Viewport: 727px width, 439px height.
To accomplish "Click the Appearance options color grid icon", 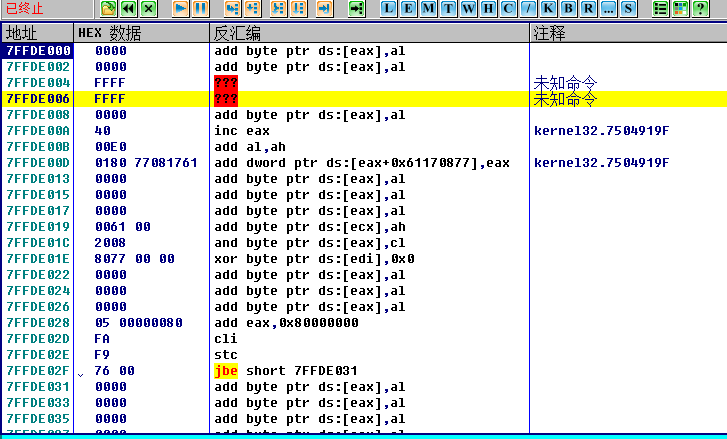I will tap(680, 8).
